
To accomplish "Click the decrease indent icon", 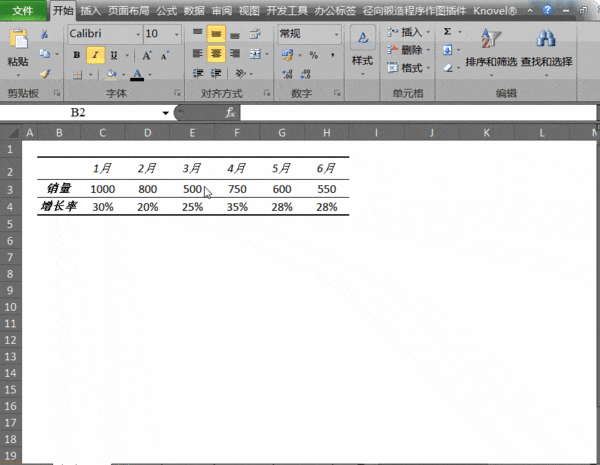I will (x=198, y=73).
